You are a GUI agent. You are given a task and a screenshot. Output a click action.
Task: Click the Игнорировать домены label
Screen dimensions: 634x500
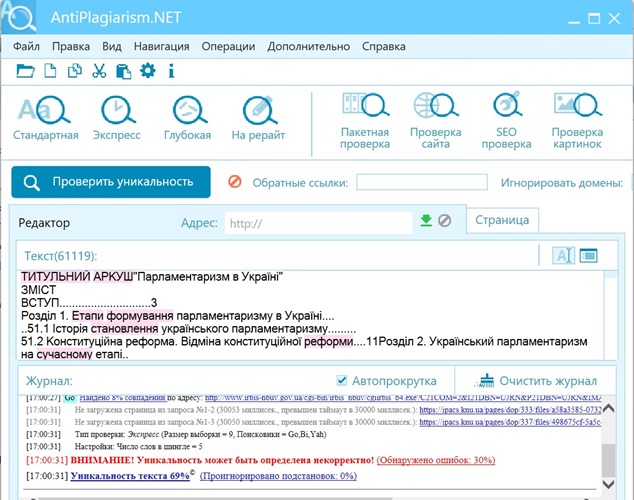pyautogui.click(x=562, y=183)
